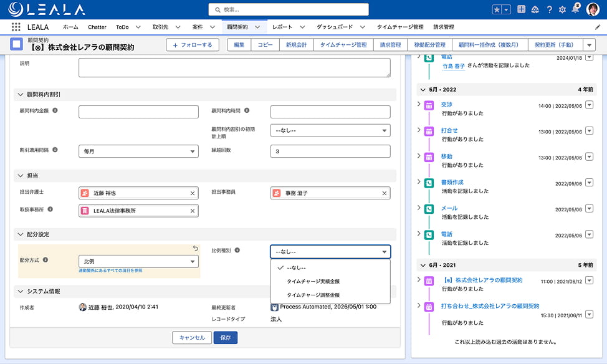Open 打ち合わせ_株式会社レアラの顧問契約 activity link
The image size is (607, 364).
[490, 306]
